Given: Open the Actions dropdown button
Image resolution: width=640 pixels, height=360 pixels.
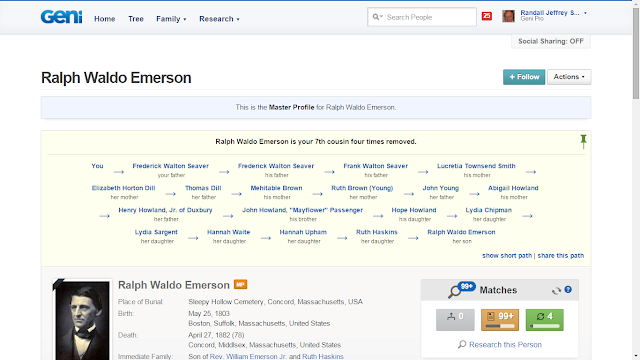Looking at the screenshot, I should (569, 77).
